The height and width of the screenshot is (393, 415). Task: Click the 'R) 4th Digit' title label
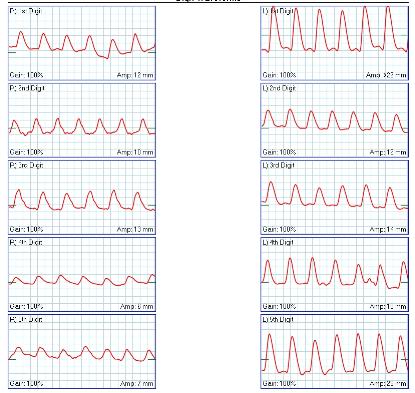click(x=26, y=242)
